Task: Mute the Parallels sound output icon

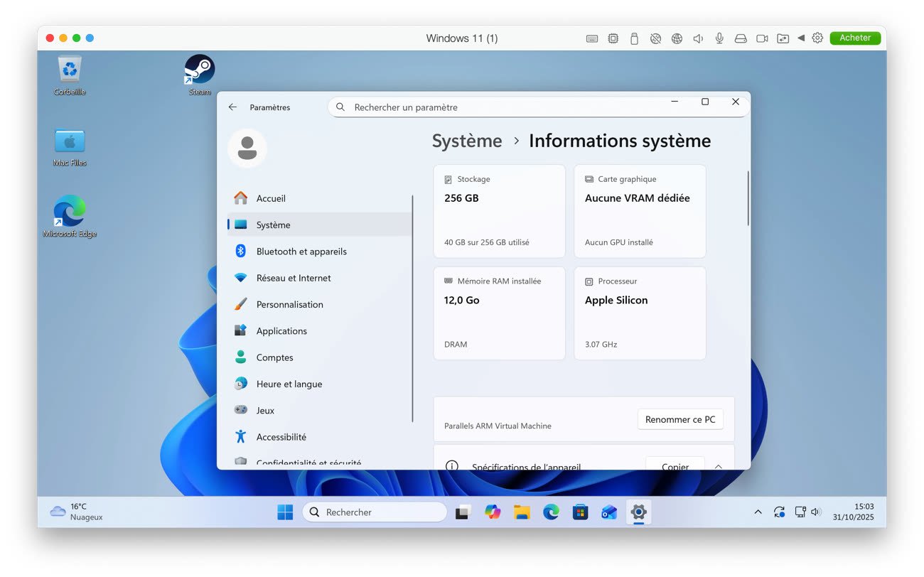Action: pyautogui.click(x=697, y=38)
